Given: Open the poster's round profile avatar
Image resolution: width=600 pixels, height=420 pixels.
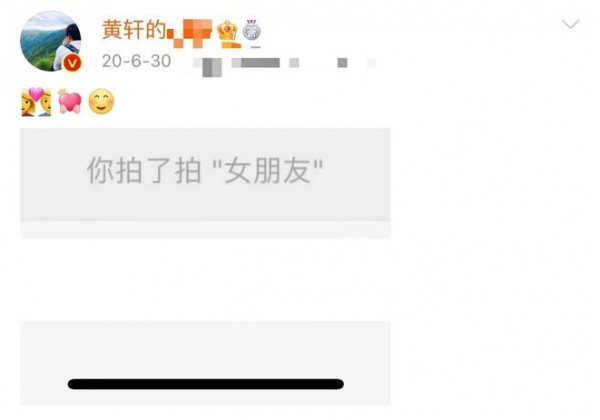Looking at the screenshot, I should click(x=51, y=41).
